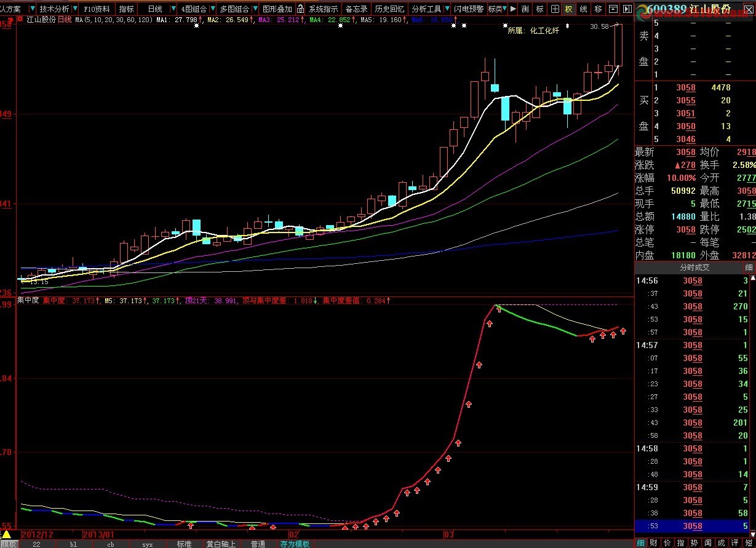Click the MA(5,10,20,30,60,120) parameter text
This screenshot has height=548, width=756.
click(x=114, y=20)
